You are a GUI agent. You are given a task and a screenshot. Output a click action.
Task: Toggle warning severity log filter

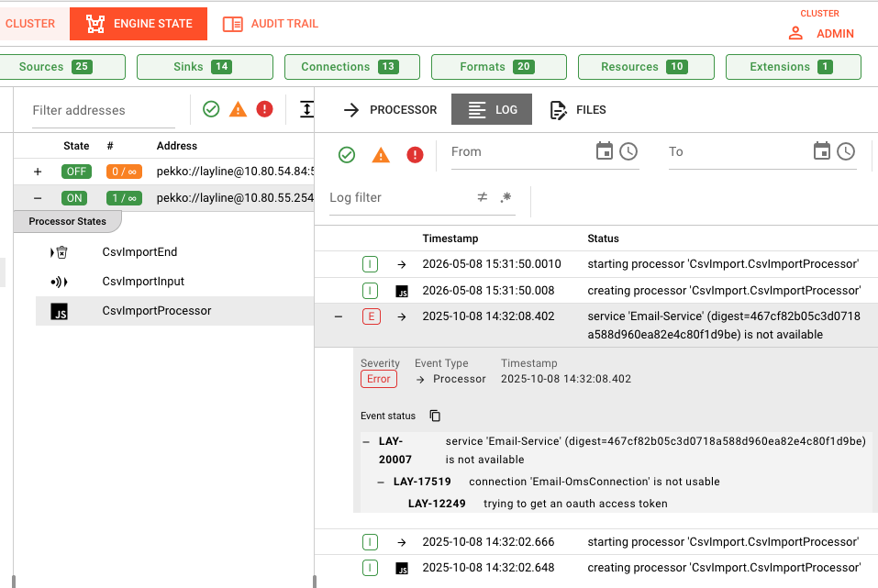tap(381, 154)
